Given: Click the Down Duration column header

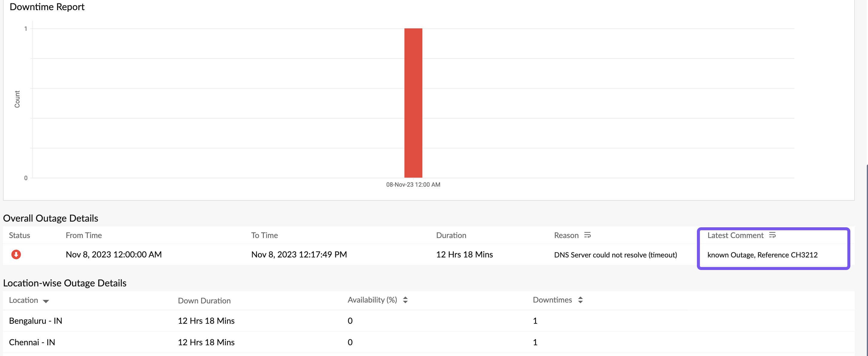Looking at the screenshot, I should point(204,300).
